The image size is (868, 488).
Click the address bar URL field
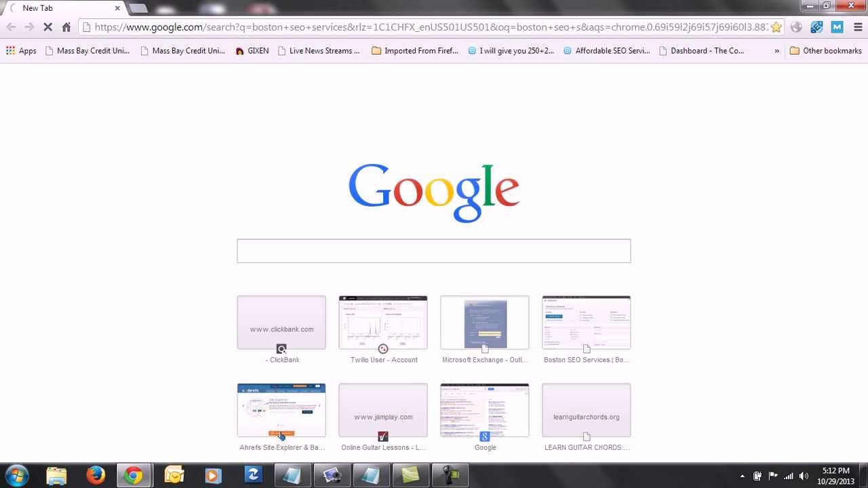(431, 27)
